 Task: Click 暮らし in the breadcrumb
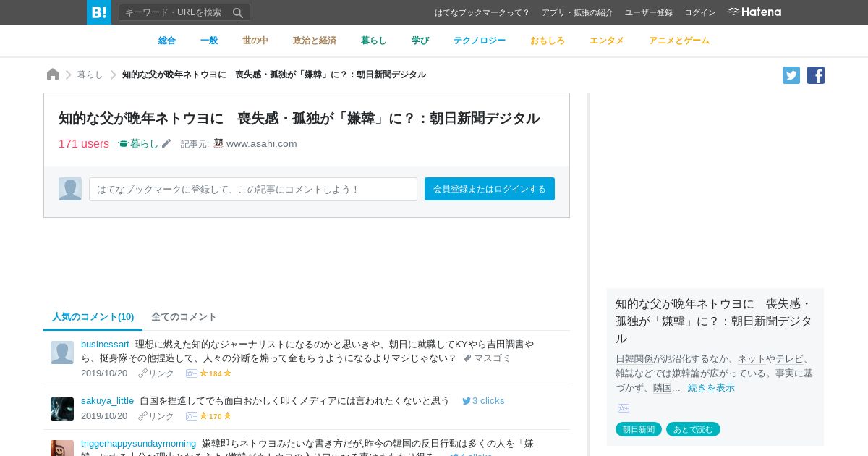(90, 75)
